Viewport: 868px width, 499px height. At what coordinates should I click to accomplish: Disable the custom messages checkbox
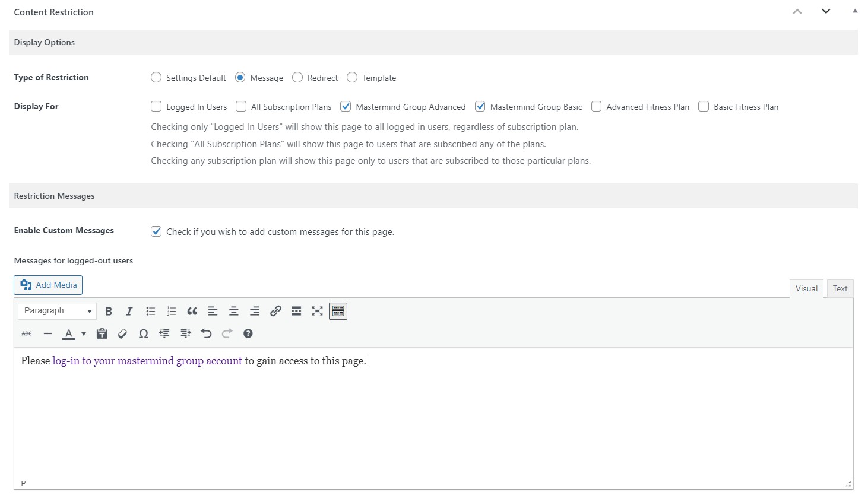pos(156,231)
